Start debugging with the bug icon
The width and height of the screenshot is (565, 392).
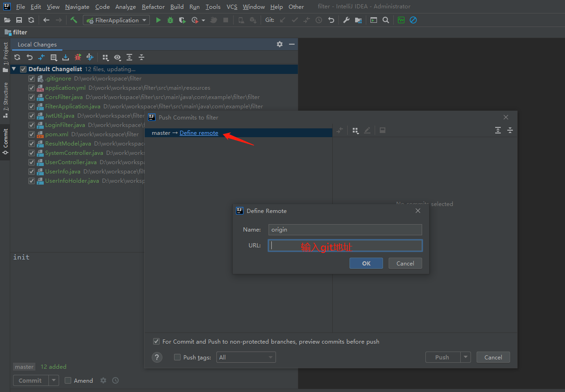(170, 20)
